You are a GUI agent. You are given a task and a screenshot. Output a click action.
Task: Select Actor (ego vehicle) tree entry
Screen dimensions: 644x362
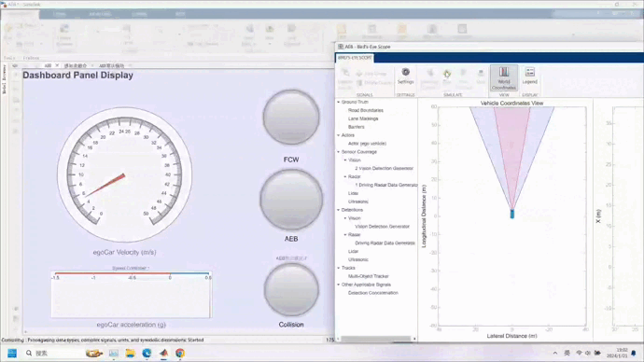[x=367, y=144]
